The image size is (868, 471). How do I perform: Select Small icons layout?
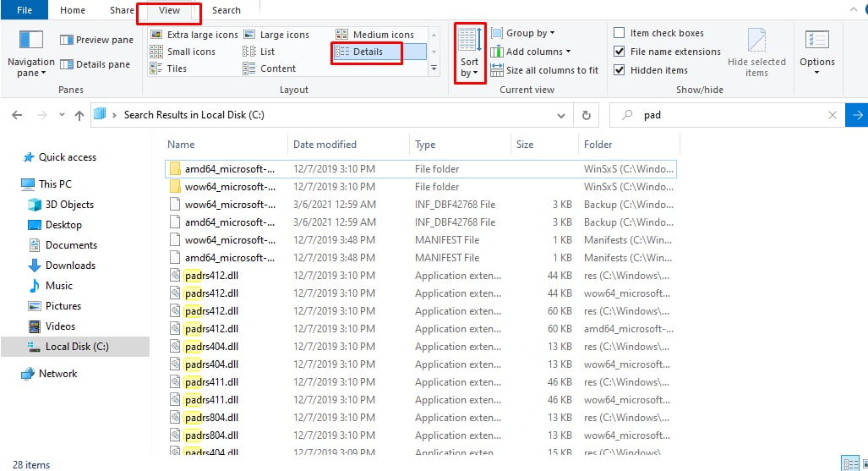183,52
